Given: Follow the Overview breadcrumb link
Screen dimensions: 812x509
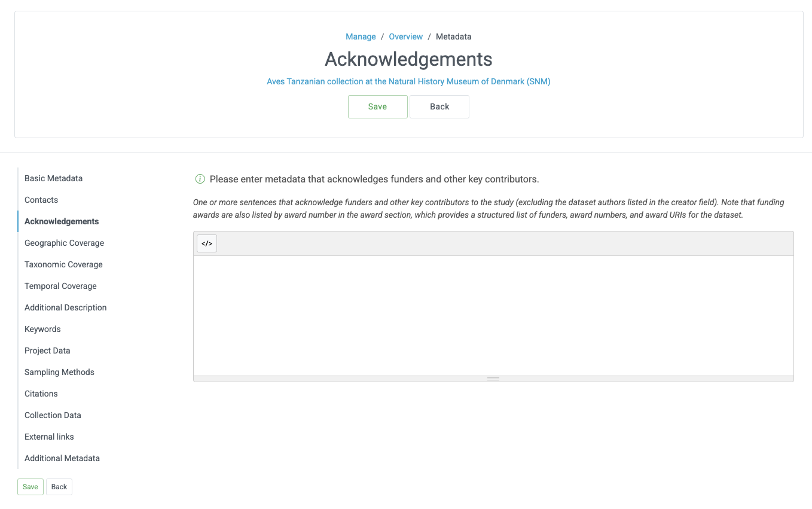Looking at the screenshot, I should pyautogui.click(x=406, y=36).
